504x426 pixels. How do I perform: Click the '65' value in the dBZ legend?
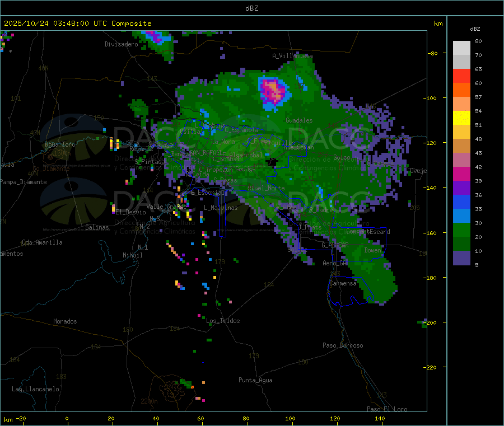pyautogui.click(x=478, y=69)
